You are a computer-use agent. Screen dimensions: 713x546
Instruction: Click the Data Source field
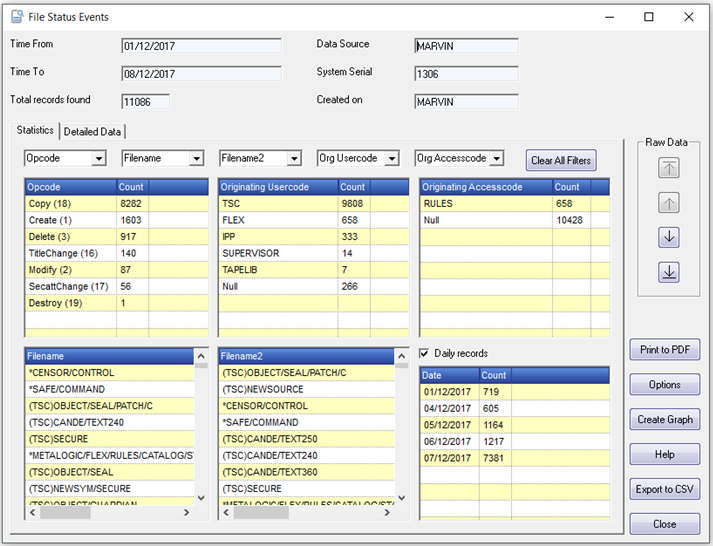(467, 46)
